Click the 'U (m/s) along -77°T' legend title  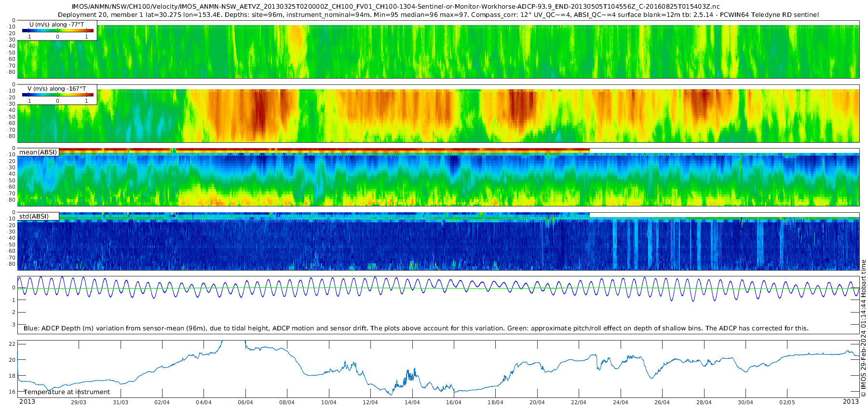click(57, 25)
